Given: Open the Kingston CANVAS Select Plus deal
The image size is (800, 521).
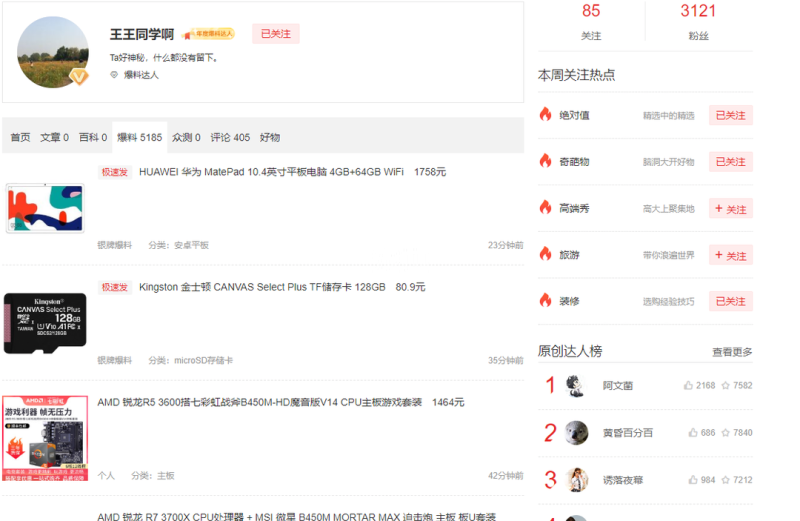Looking at the screenshot, I should tap(262, 287).
